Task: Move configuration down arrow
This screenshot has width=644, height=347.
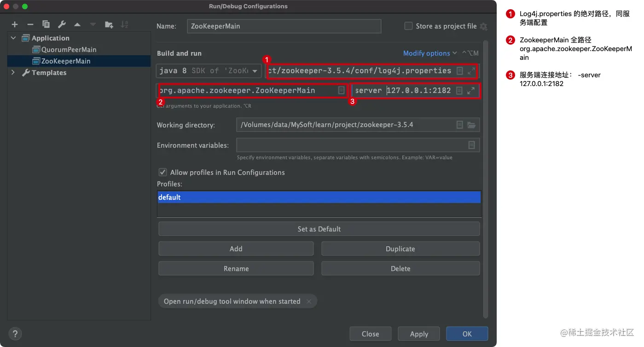Action: click(93, 24)
